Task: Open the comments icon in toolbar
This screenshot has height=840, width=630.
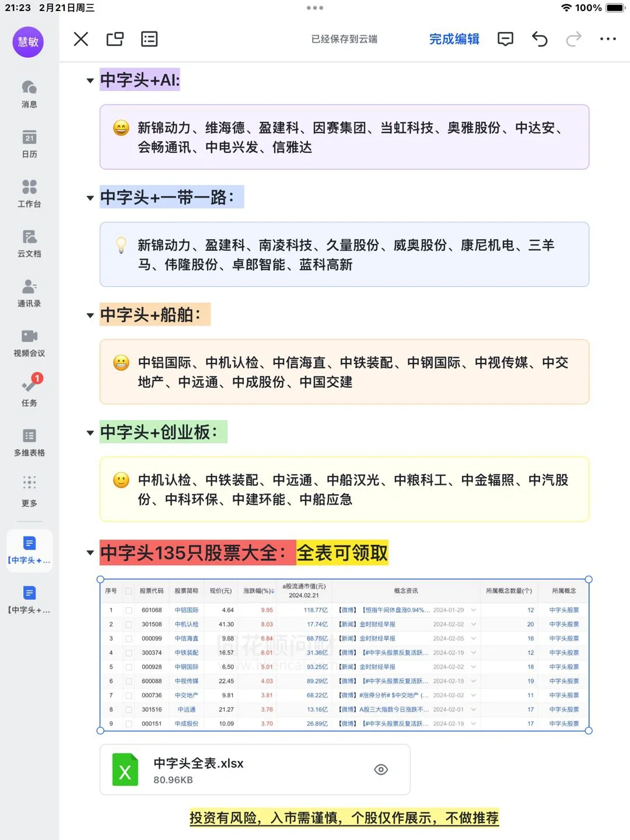Action: click(x=505, y=39)
